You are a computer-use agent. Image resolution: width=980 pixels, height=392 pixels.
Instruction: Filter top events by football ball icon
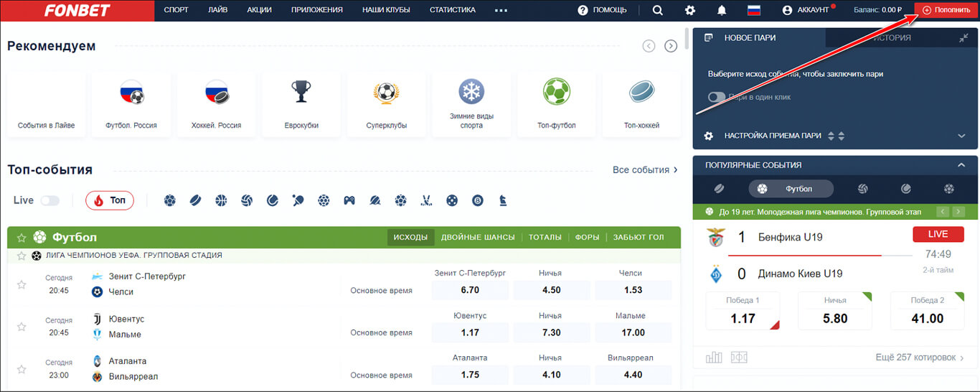click(169, 200)
